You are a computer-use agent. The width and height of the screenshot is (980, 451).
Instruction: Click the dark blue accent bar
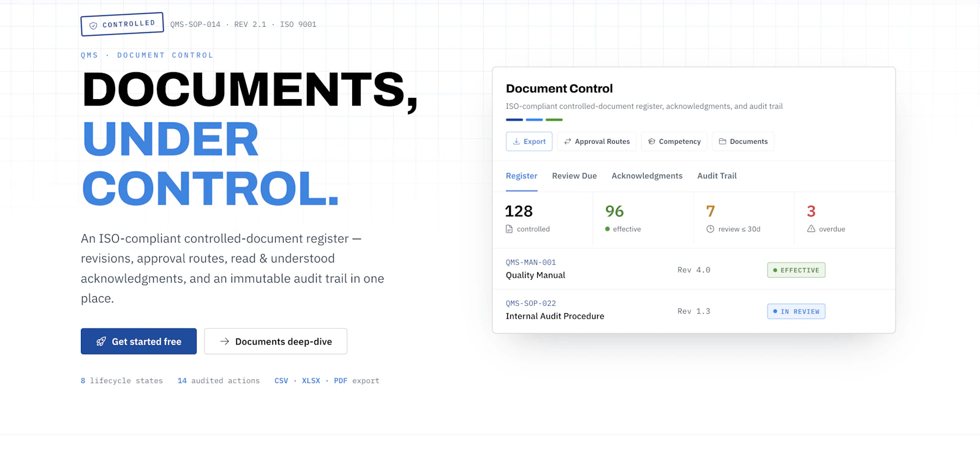point(514,120)
